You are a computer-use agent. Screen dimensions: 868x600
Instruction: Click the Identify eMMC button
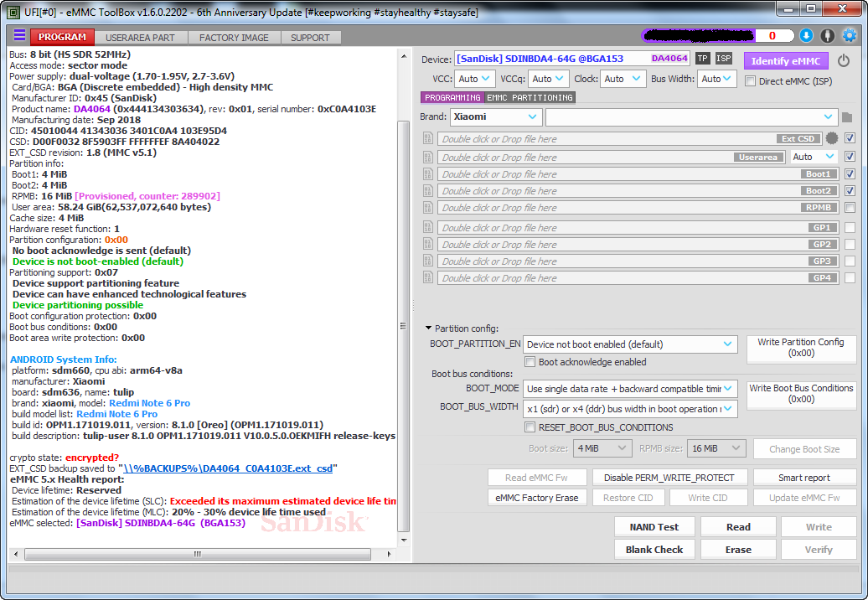(x=786, y=61)
